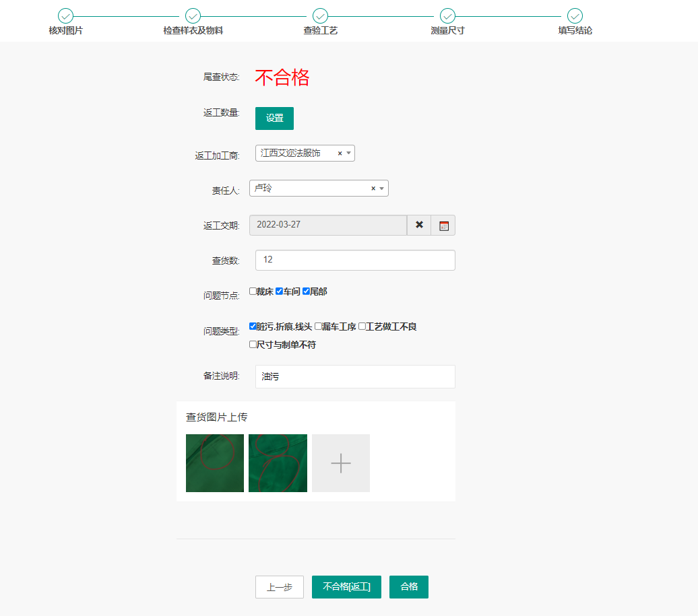Viewport: 698px width, 616px height.
Task: Click the 查验工艺 step label
Action: click(x=320, y=30)
